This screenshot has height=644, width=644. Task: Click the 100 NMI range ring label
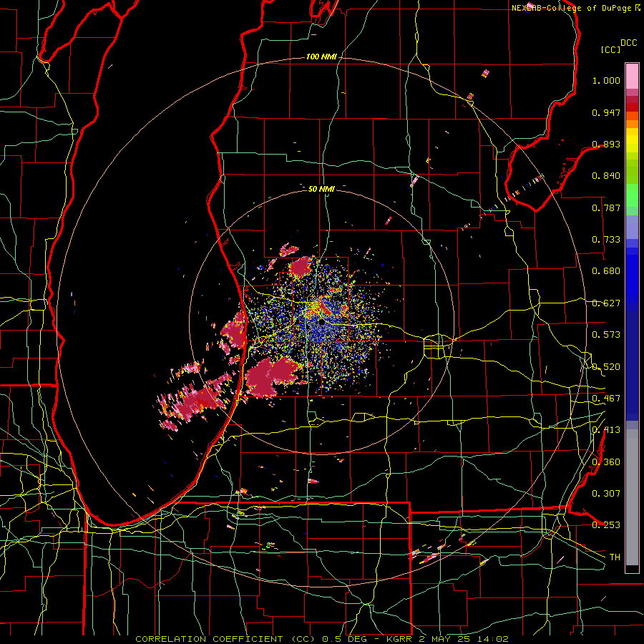[321, 57]
